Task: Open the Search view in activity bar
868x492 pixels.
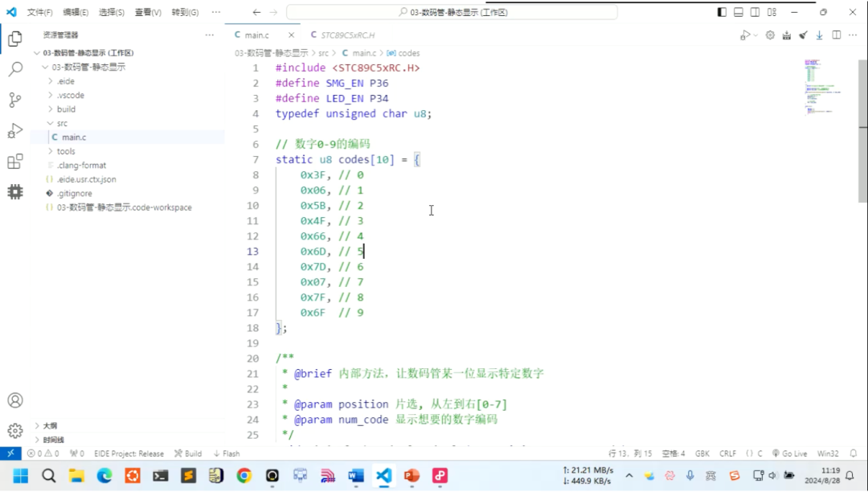Action: point(15,69)
